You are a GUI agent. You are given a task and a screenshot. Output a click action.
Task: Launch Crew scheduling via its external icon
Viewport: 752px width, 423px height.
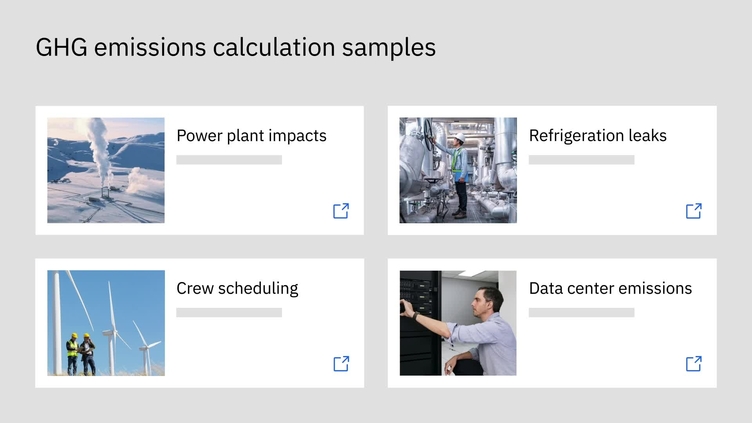[341, 364]
